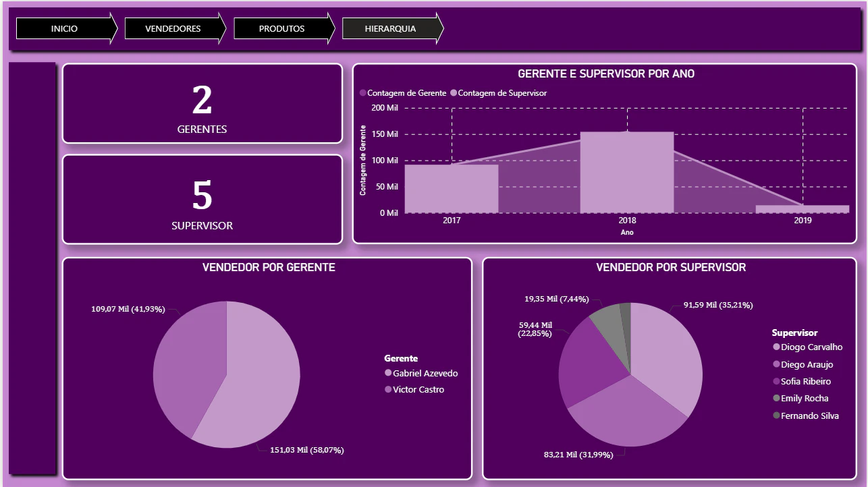This screenshot has width=868, height=487.
Task: Click the Diogo Carvalho legend entry
Action: [x=807, y=347]
